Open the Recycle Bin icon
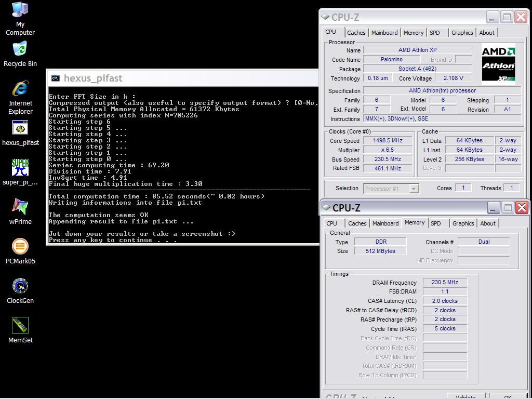532x399 pixels. (x=20, y=54)
